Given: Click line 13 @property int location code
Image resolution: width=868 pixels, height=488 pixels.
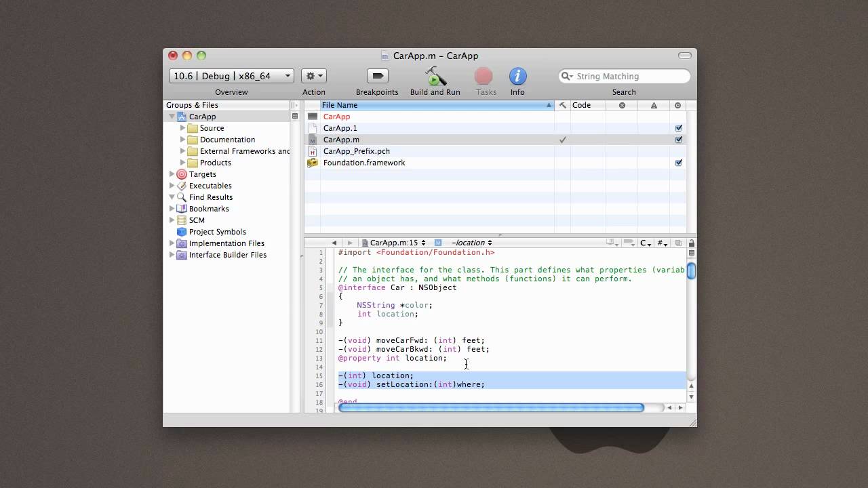Looking at the screenshot, I should pyautogui.click(x=393, y=358).
